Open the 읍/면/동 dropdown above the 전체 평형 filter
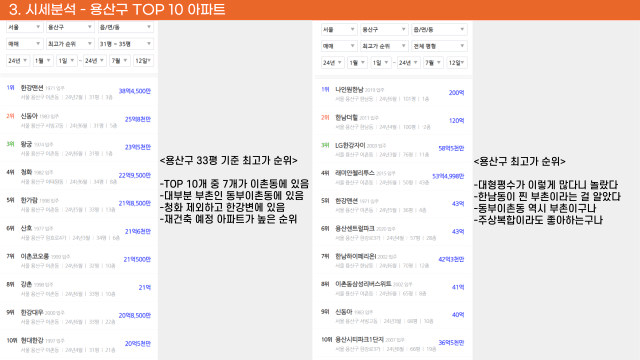Screen dimensions: 640x360 tap(439, 29)
